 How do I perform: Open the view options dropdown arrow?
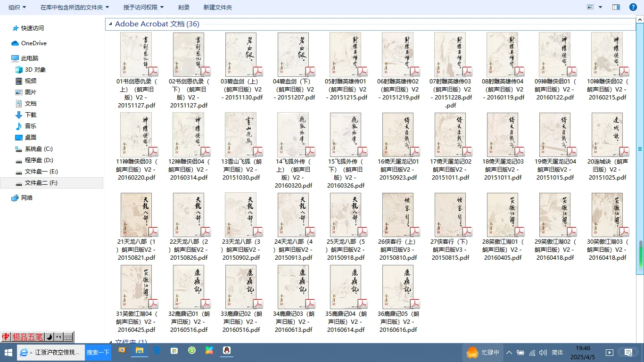[x=600, y=7]
